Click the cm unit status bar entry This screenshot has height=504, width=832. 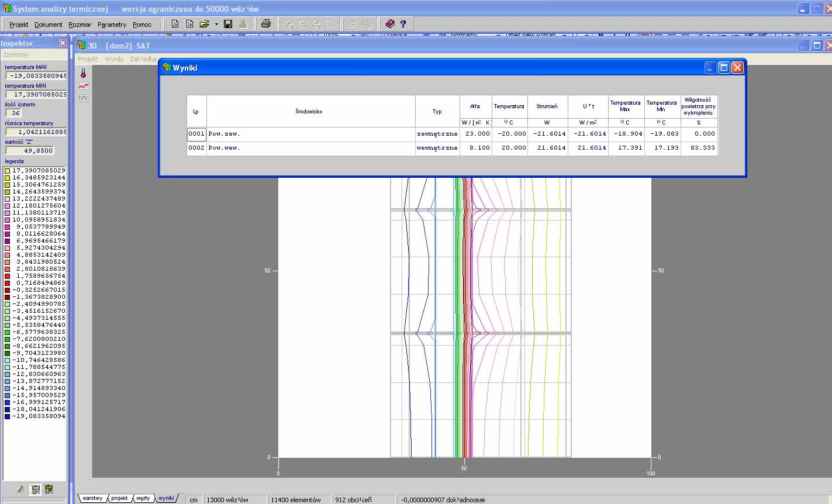coord(194,500)
